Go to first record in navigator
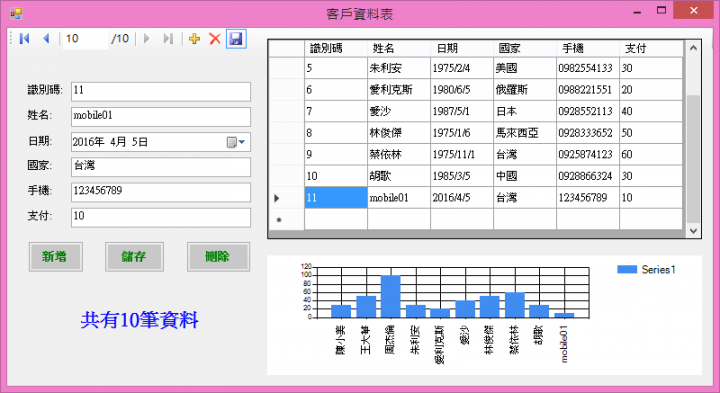The width and height of the screenshot is (720, 393). pyautogui.click(x=25, y=39)
